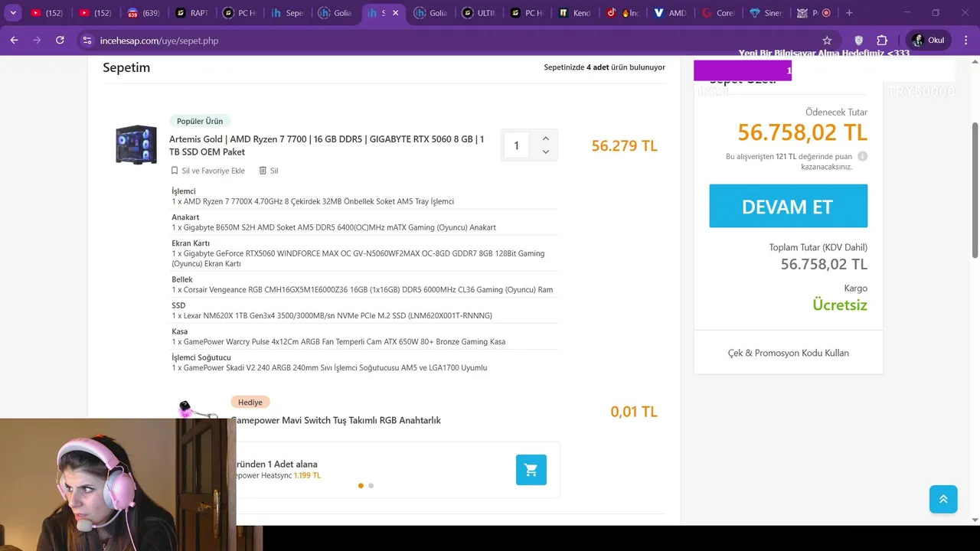Click the Toplam Tutar (KDV Dahil) label
This screenshot has width=980, height=551.
pyautogui.click(x=818, y=247)
